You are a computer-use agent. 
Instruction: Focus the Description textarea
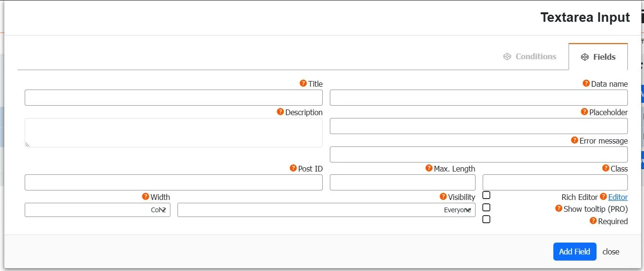[x=173, y=133]
